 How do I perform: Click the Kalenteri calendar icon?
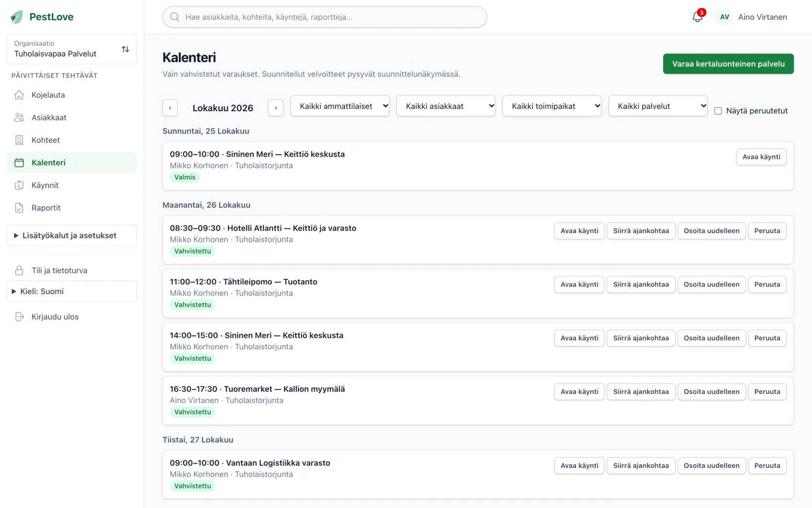pyautogui.click(x=19, y=163)
